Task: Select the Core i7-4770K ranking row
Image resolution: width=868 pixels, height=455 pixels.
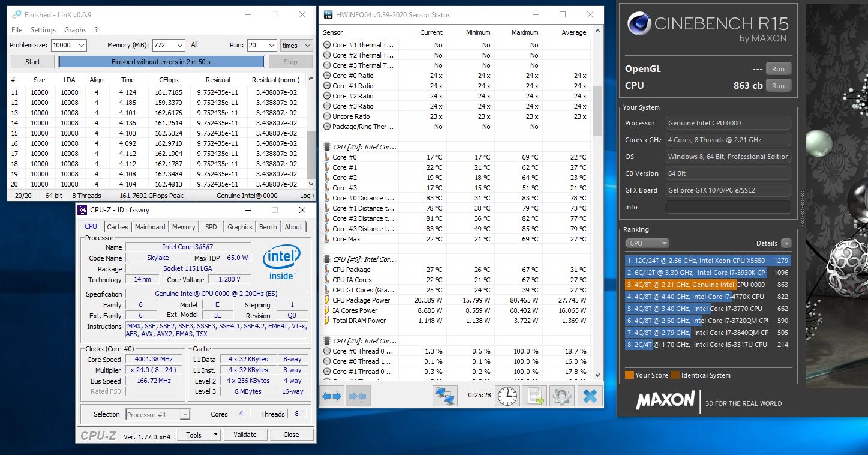Action: (708, 297)
